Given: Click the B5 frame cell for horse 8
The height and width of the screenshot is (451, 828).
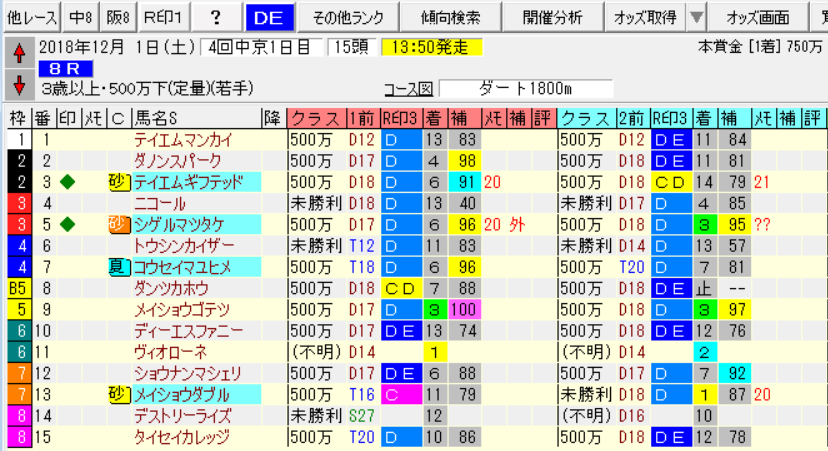Looking at the screenshot, I should (x=19, y=288).
